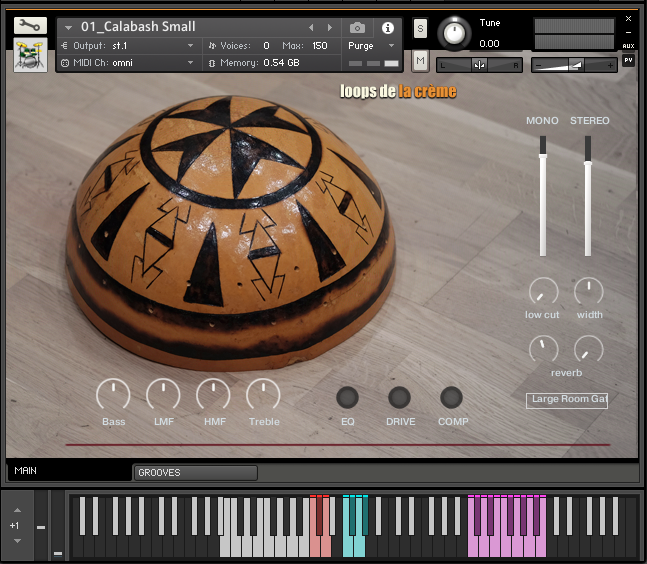
Task: Click the Bass EQ knob
Action: [x=113, y=395]
